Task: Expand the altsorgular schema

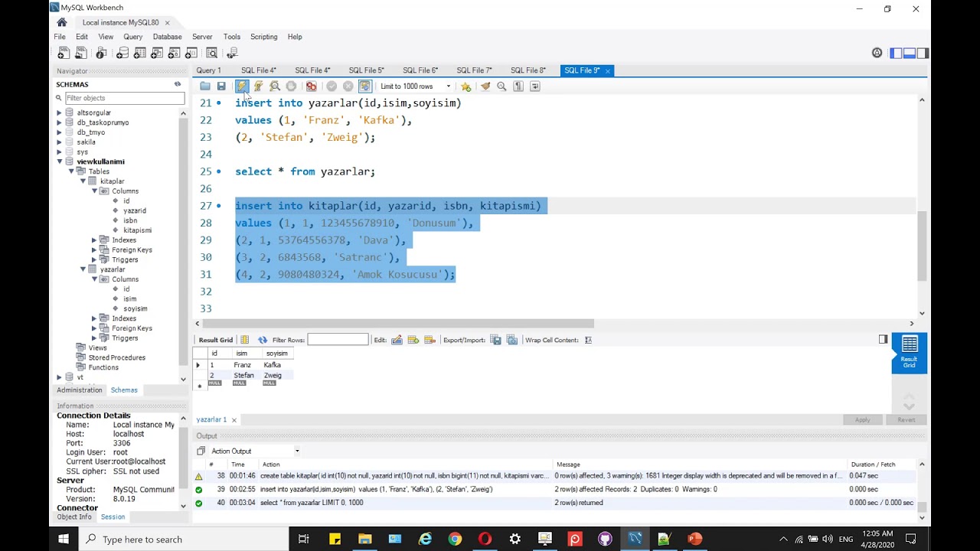Action: (59, 112)
